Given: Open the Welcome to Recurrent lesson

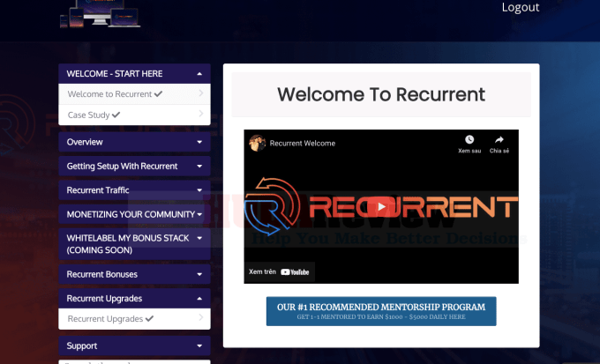Looking at the screenshot, I should pos(134,94).
